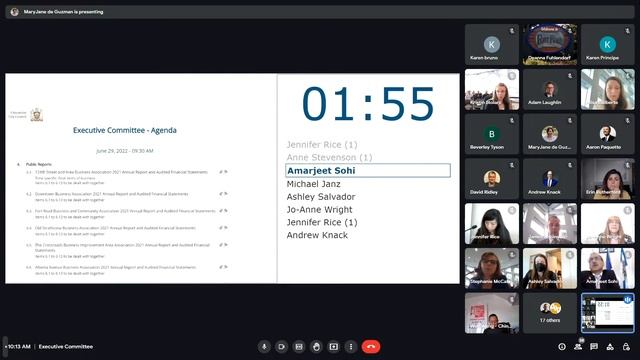This screenshot has width=640, height=360.
Task: Click the 01:55 countdown timer
Action: pos(368,104)
